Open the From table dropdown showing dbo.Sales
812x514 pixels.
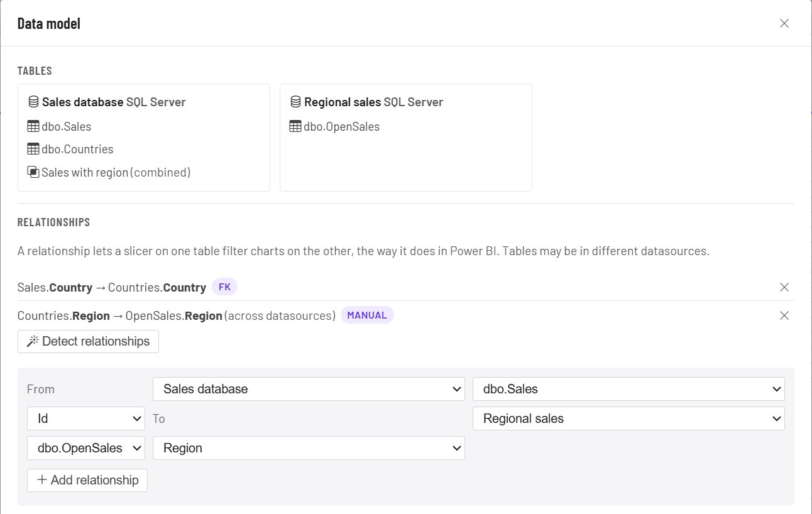[628, 389]
